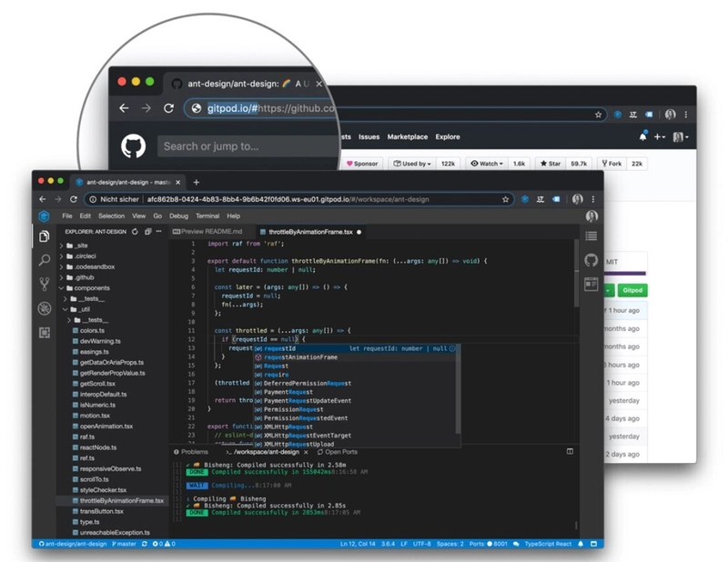Refresh the file explorer tree

click(x=135, y=231)
